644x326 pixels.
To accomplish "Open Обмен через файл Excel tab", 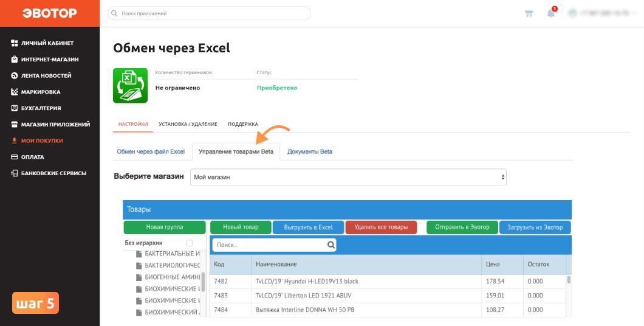I will [x=151, y=151].
